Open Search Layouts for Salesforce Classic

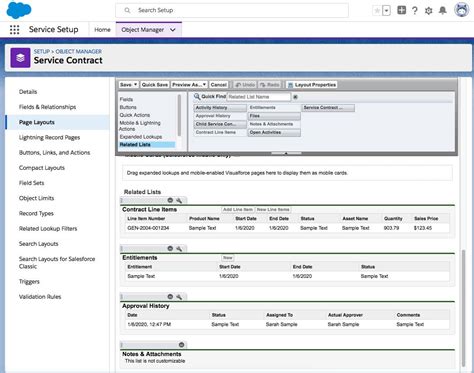pyautogui.click(x=57, y=263)
